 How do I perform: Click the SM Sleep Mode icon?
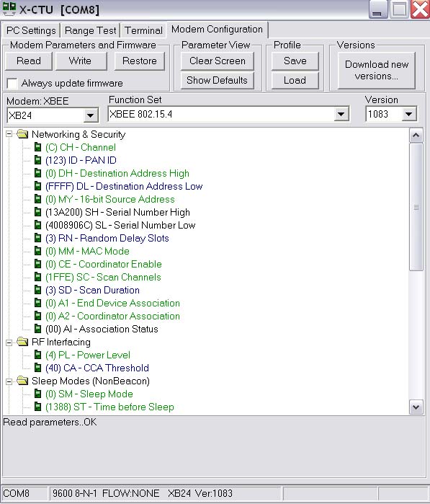38,394
